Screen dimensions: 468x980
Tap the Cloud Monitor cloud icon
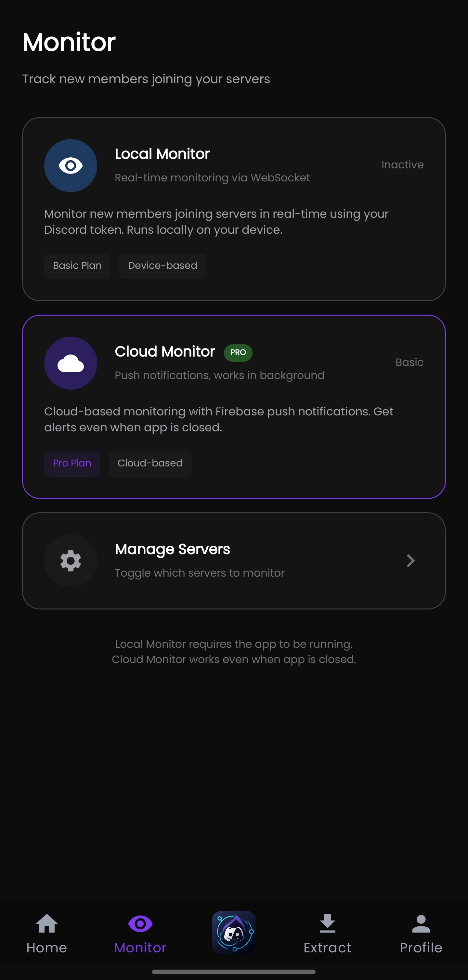[71, 363]
